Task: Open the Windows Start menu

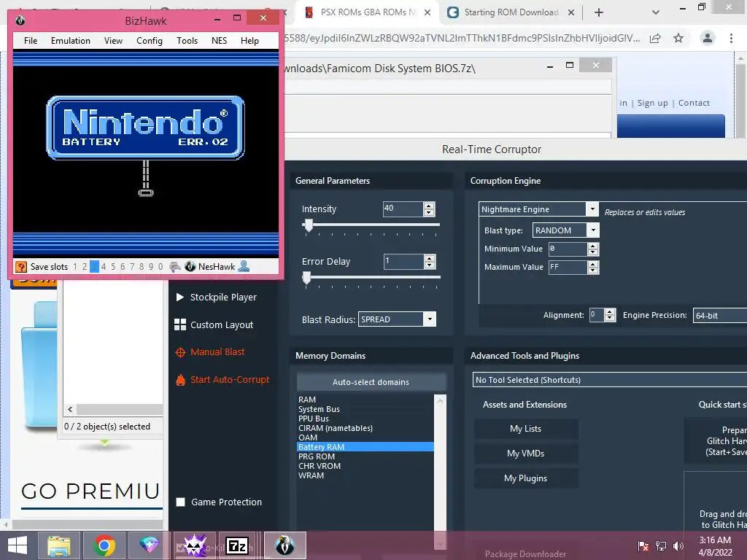Action: click(18, 545)
